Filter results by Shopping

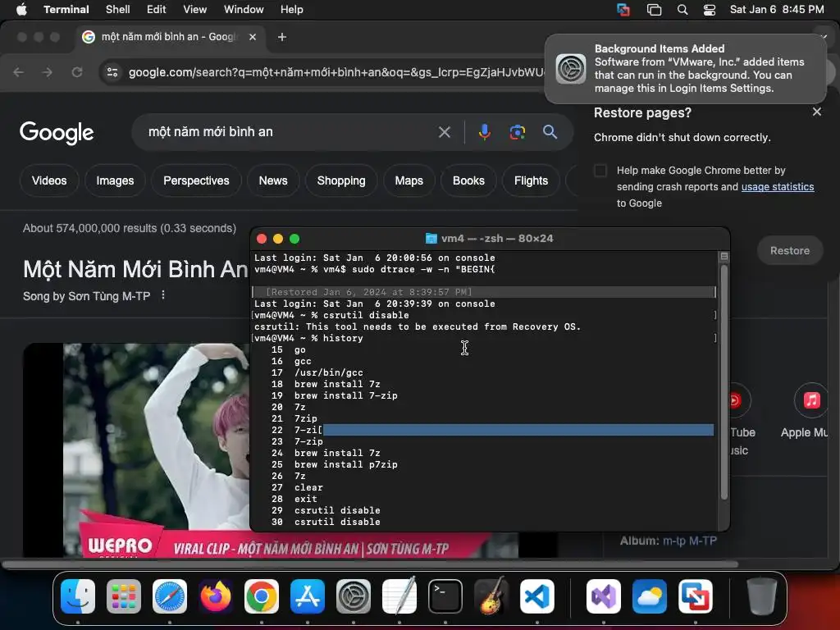pos(341,181)
